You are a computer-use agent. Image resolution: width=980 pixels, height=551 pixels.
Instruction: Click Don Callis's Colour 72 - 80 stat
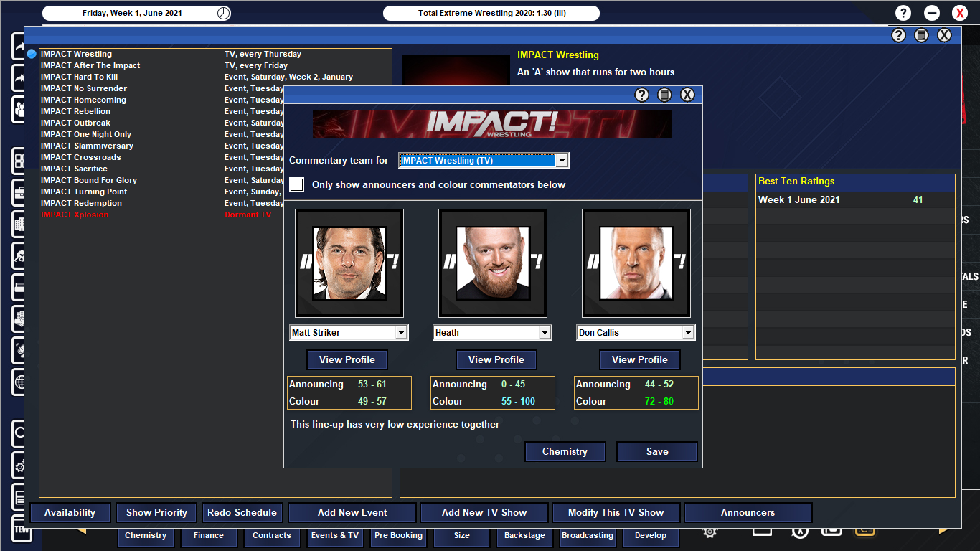636,401
